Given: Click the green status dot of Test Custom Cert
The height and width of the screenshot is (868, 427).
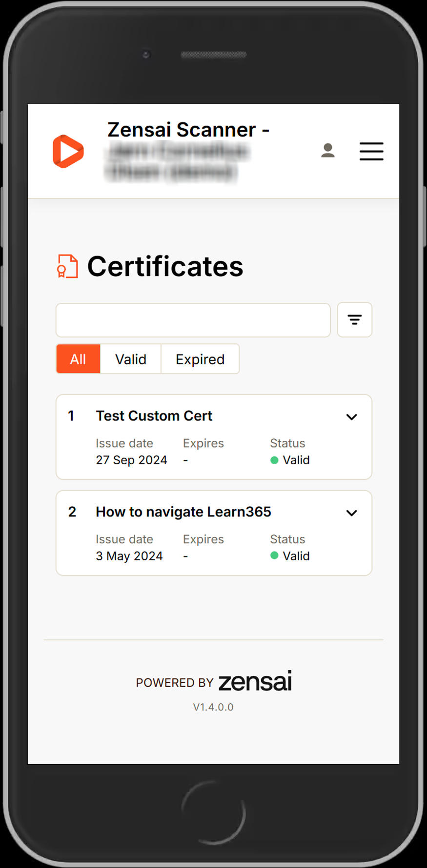Looking at the screenshot, I should (274, 460).
